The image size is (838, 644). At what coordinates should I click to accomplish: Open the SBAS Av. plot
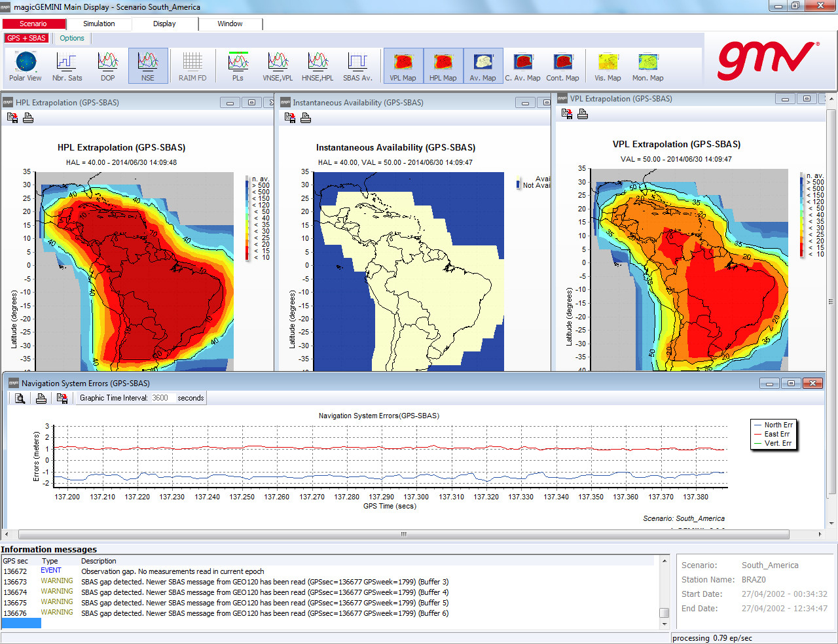pos(357,66)
